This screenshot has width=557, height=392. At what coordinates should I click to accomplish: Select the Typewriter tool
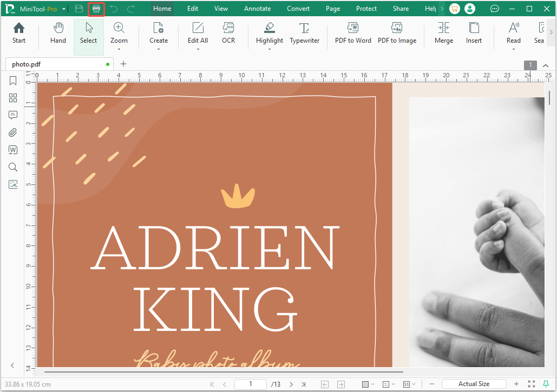tap(304, 33)
